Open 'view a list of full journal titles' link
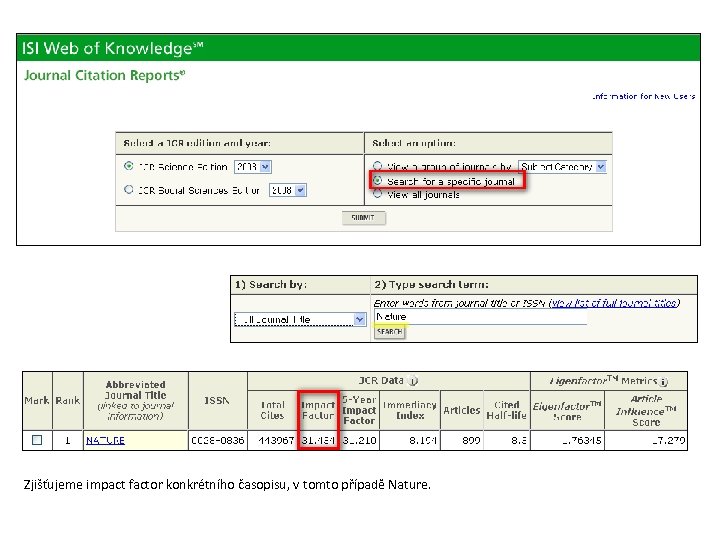The image size is (720, 540). 614,303
